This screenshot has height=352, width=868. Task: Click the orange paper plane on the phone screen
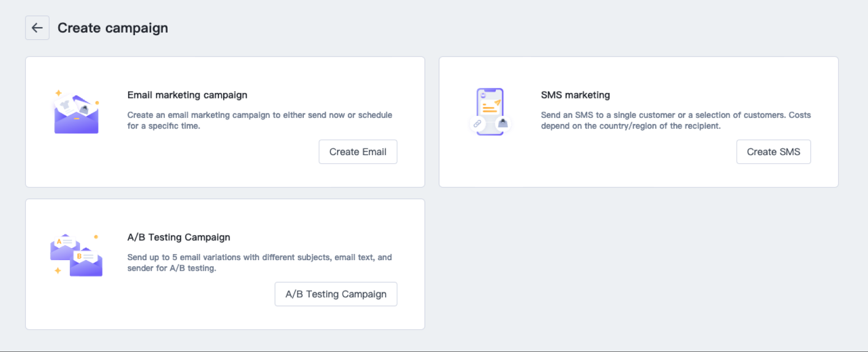pos(497,103)
